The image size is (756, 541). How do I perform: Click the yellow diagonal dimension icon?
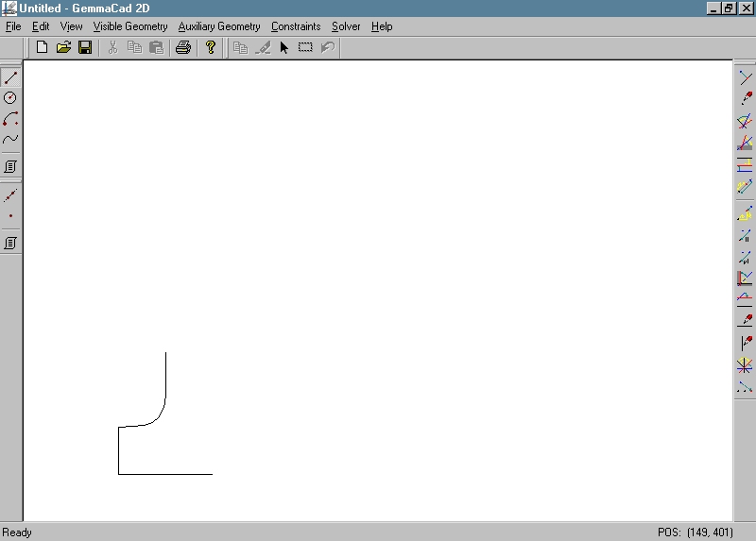point(745,186)
